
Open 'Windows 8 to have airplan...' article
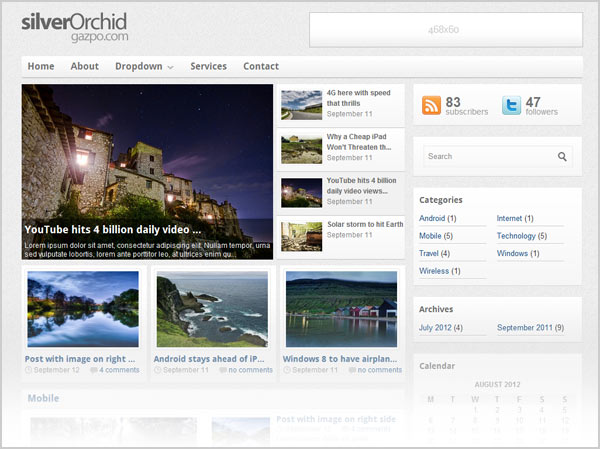pyautogui.click(x=340, y=359)
